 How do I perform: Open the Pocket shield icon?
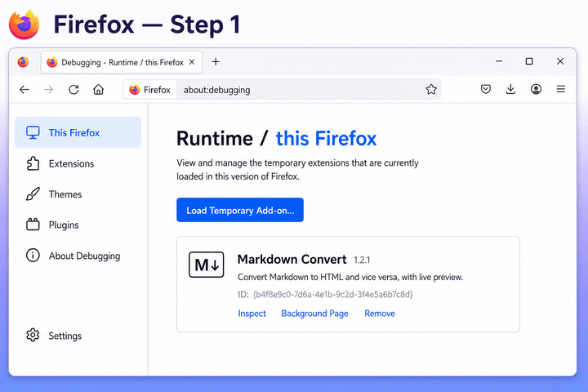tap(486, 89)
